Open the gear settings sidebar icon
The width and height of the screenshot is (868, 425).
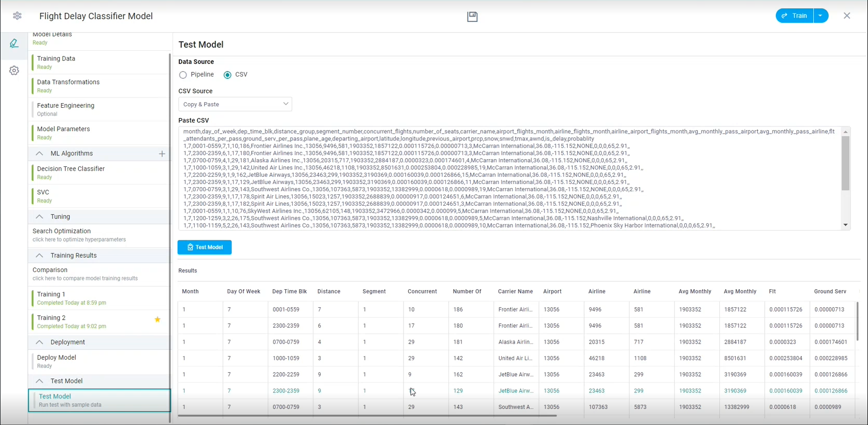14,70
